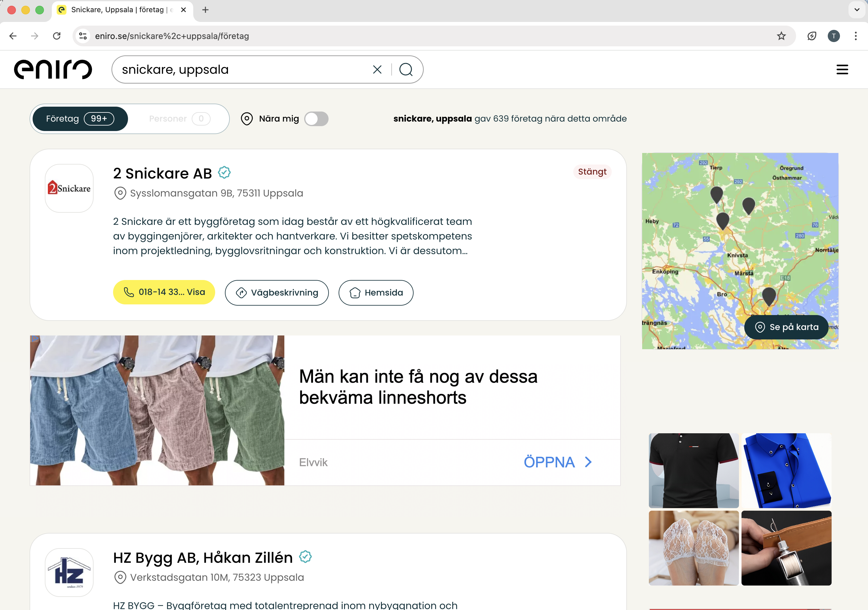
Task: Open the hamburger menu
Action: [842, 69]
